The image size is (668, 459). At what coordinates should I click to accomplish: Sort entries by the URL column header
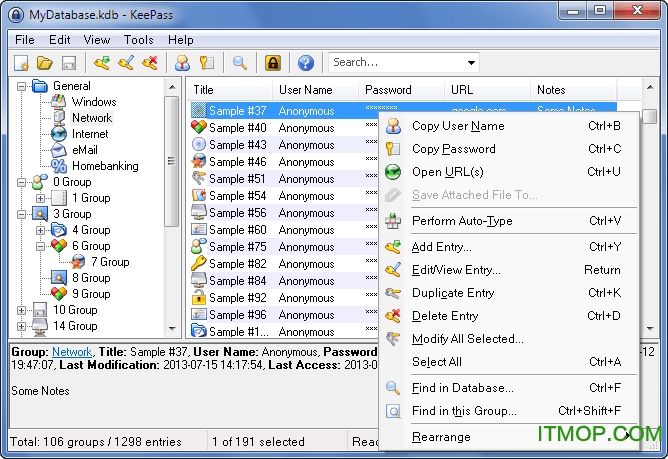(487, 89)
